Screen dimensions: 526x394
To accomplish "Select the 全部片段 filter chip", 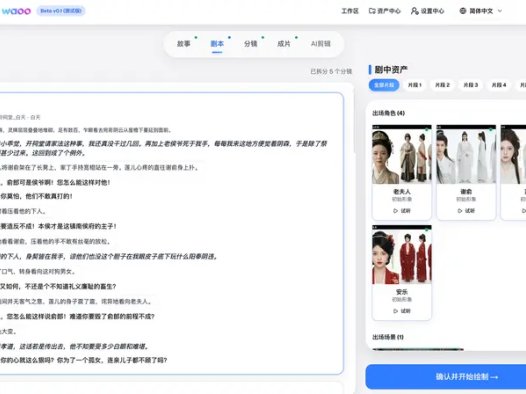I will click(384, 85).
